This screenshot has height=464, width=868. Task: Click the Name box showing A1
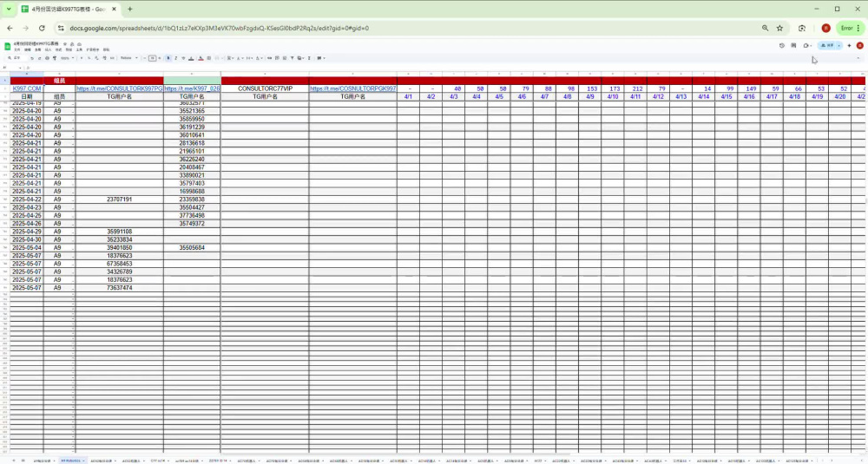[x=11, y=68]
